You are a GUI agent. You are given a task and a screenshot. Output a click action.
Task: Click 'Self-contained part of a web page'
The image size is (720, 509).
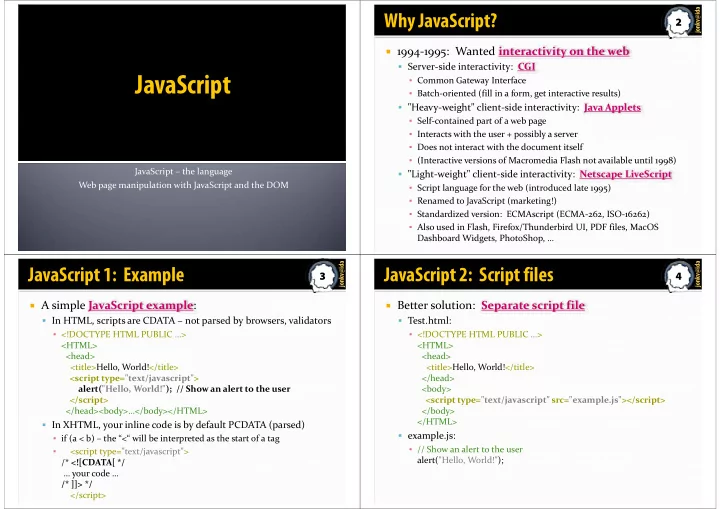click(482, 121)
